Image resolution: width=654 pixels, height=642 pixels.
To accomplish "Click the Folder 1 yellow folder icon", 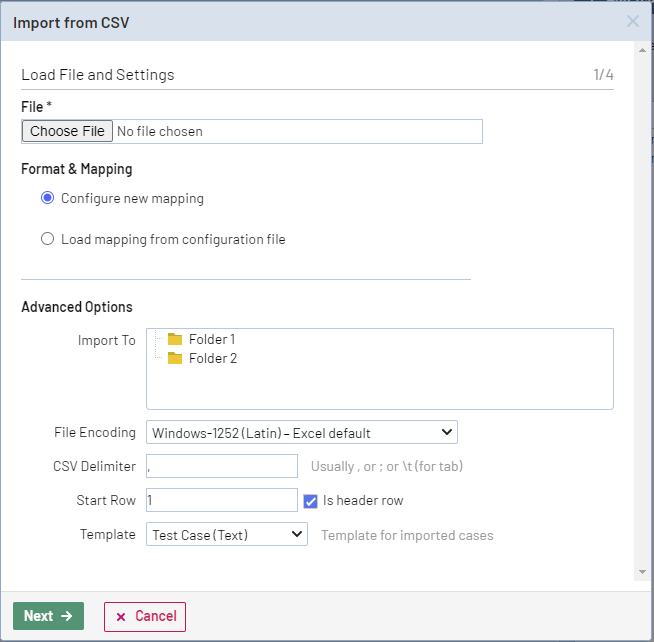I will click(x=175, y=339).
